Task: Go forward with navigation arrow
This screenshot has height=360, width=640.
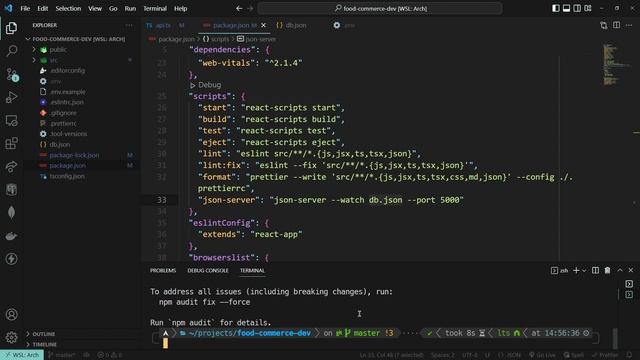Action: [250, 8]
